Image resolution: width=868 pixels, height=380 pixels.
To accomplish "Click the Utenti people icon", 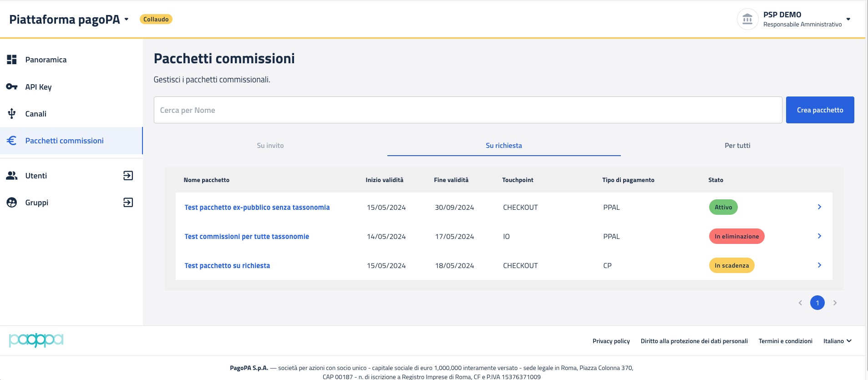I will [x=12, y=176].
